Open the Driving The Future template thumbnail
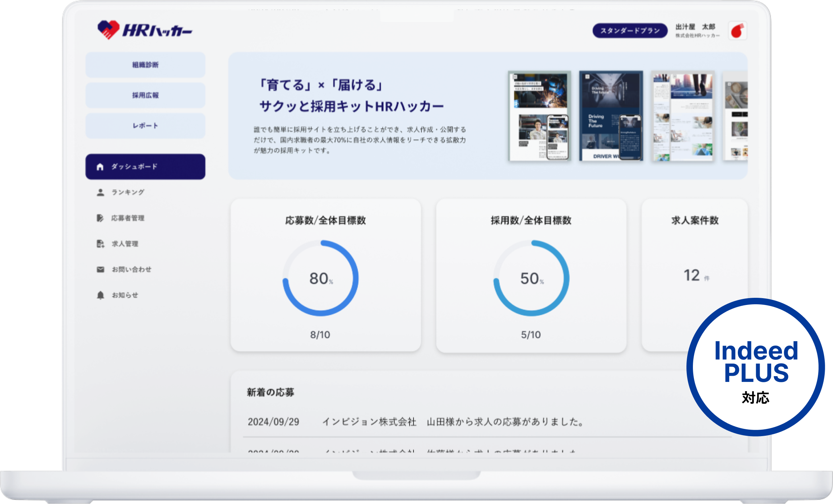833x504 pixels. click(611, 116)
